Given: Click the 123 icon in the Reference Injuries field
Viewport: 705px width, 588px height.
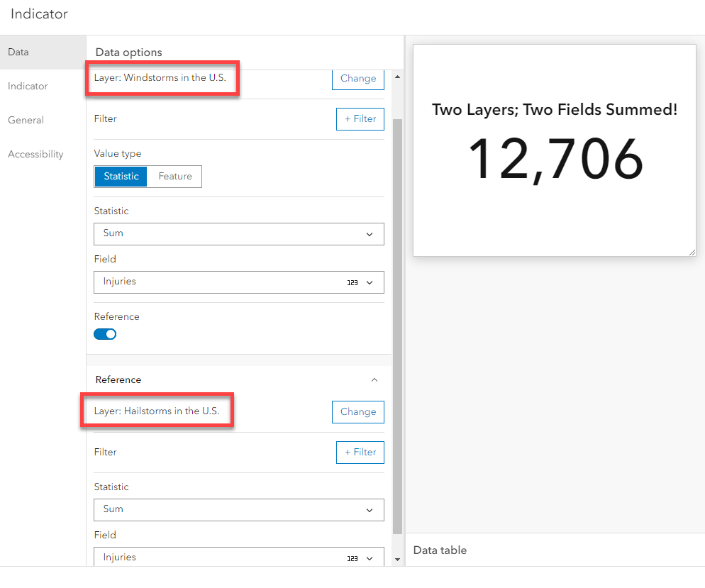Looking at the screenshot, I should [352, 558].
